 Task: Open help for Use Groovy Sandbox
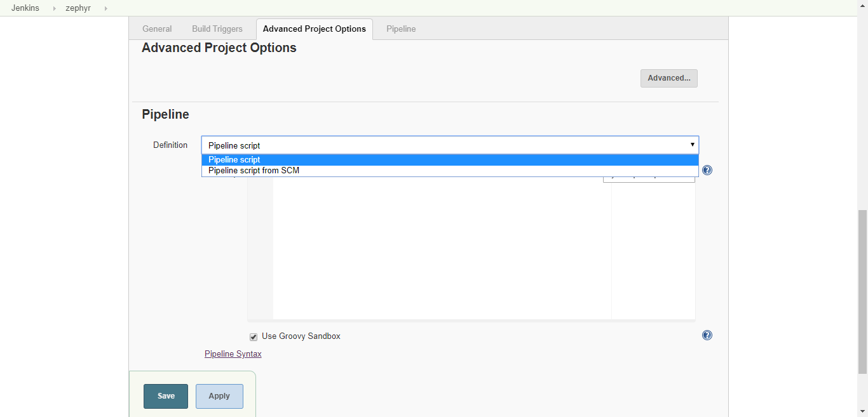tap(707, 335)
